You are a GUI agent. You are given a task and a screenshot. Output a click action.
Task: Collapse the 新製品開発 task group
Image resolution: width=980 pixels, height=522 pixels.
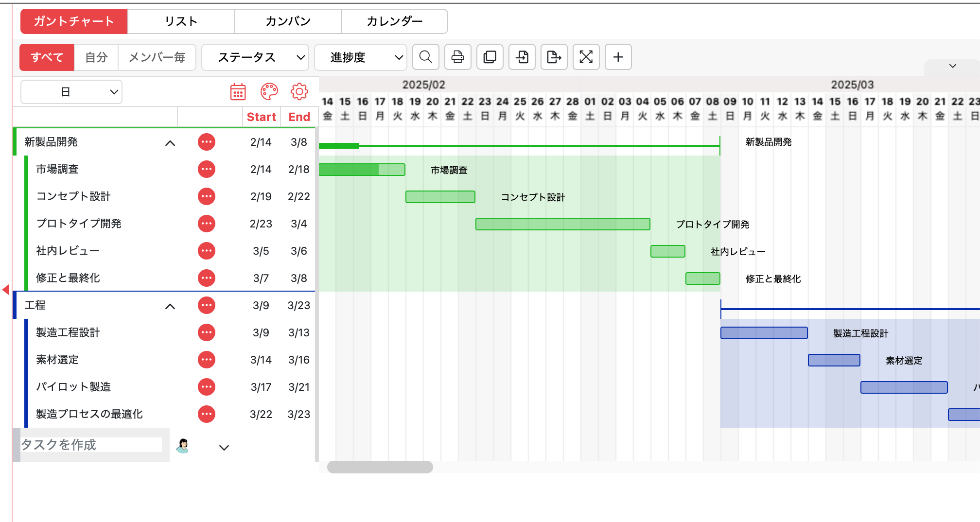(x=170, y=142)
